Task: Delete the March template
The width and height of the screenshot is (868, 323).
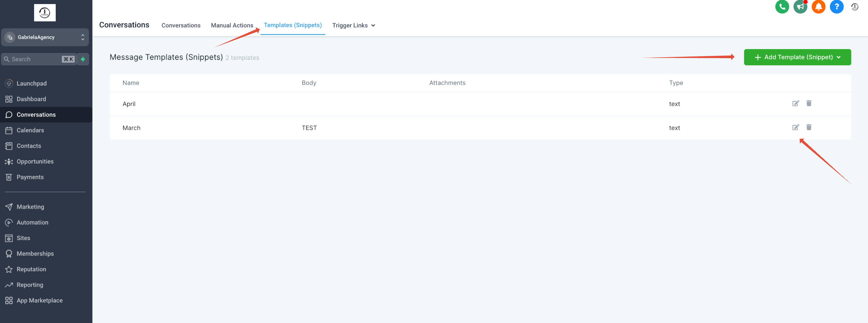Action: tap(809, 128)
